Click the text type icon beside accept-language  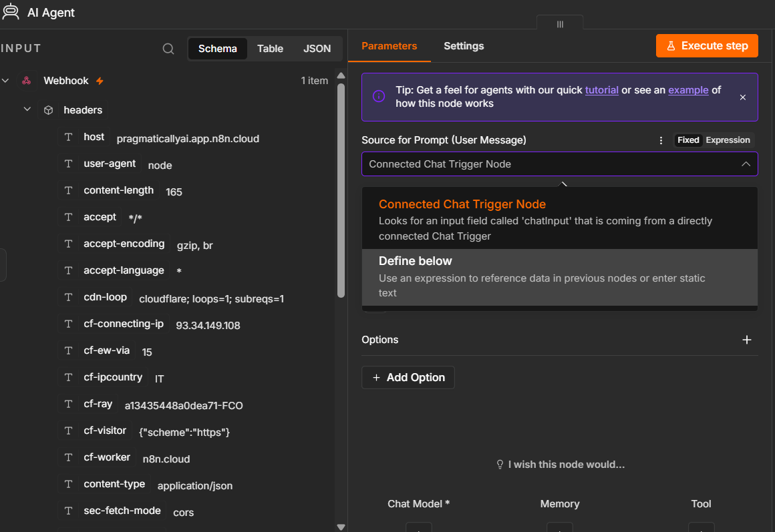(69, 270)
